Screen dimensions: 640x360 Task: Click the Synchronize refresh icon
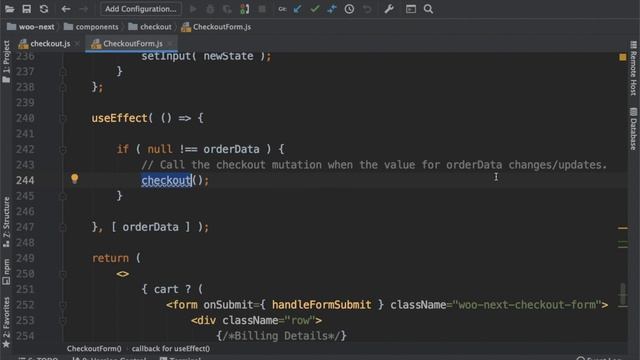(44, 9)
